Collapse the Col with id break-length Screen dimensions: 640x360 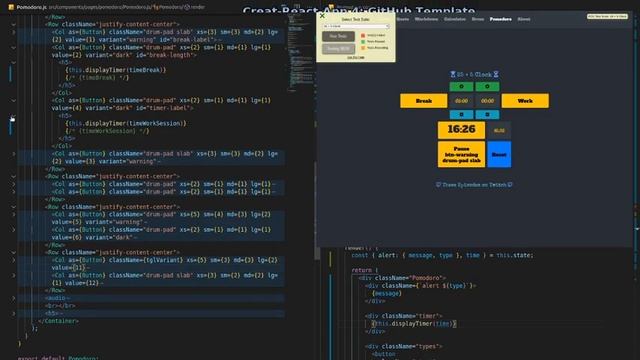[x=13, y=48]
